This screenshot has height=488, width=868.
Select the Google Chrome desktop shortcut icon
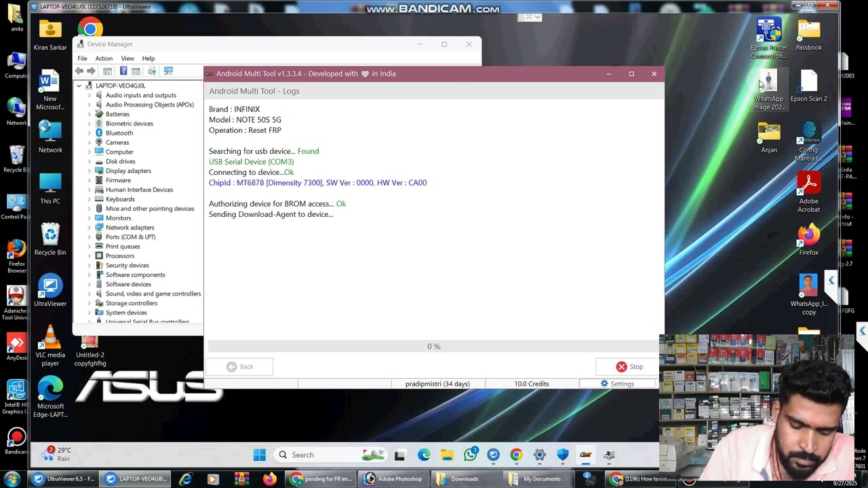(x=90, y=28)
